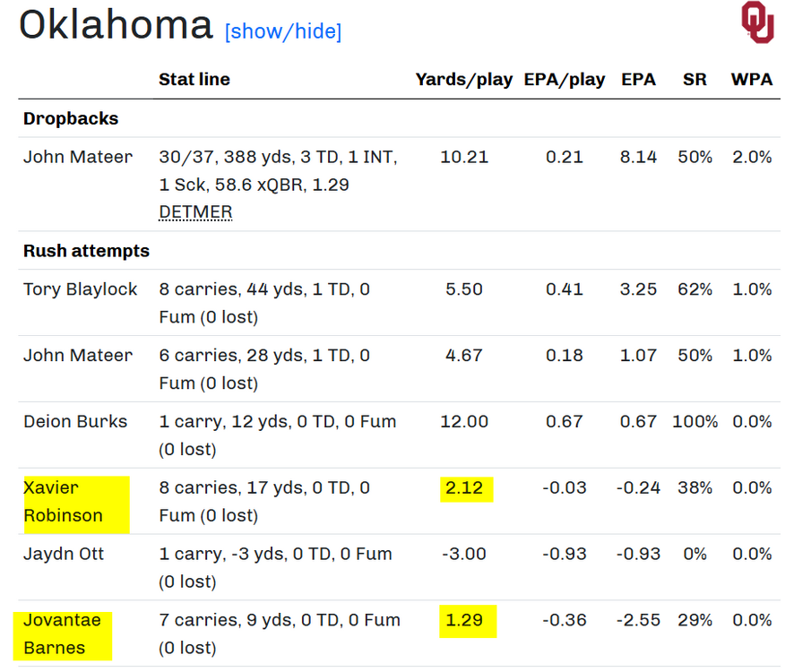The height and width of the screenshot is (672, 811).
Task: Click the WPA column header
Action: 751,80
